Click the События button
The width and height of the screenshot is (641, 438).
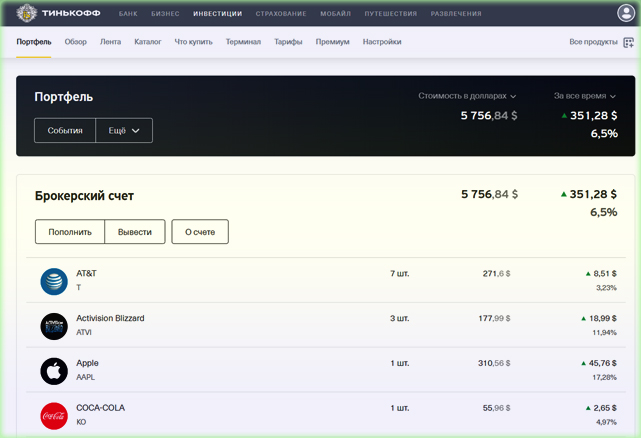(x=65, y=130)
